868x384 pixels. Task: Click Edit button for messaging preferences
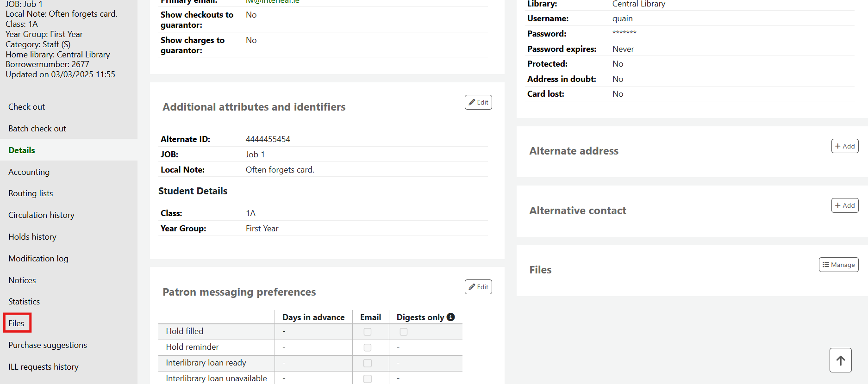pyautogui.click(x=478, y=287)
